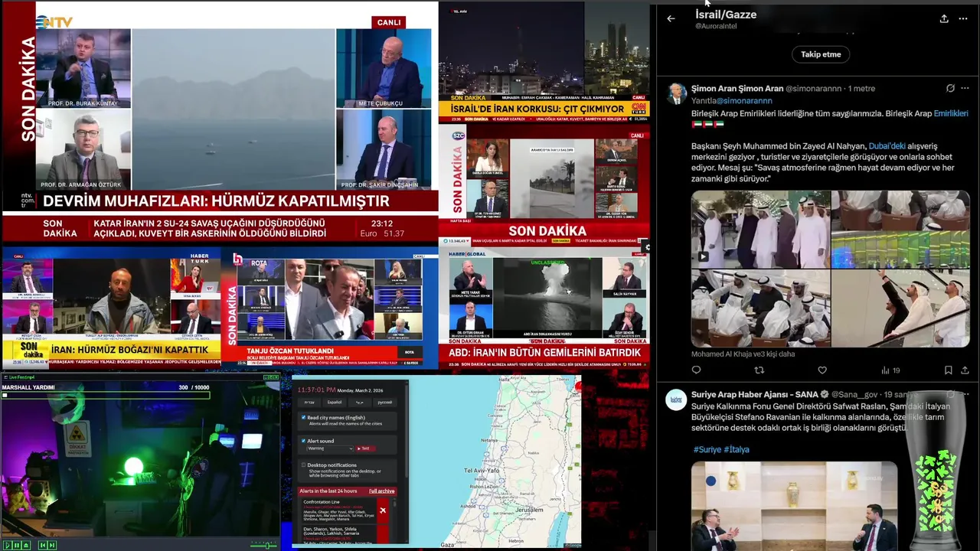The height and width of the screenshot is (551, 980).
Task: Switch alert panel language to Español
Action: (x=335, y=402)
